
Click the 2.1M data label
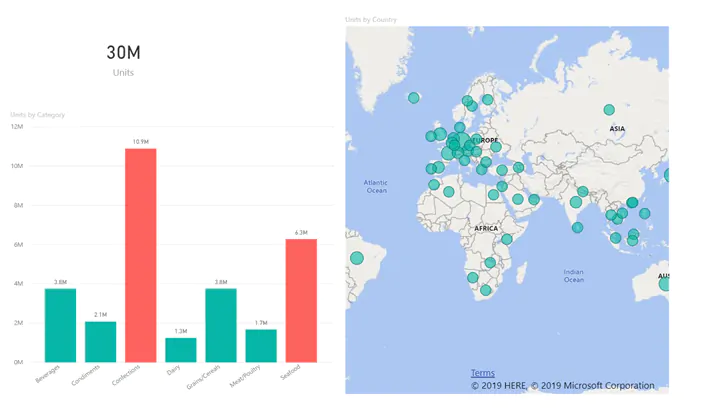tap(101, 315)
